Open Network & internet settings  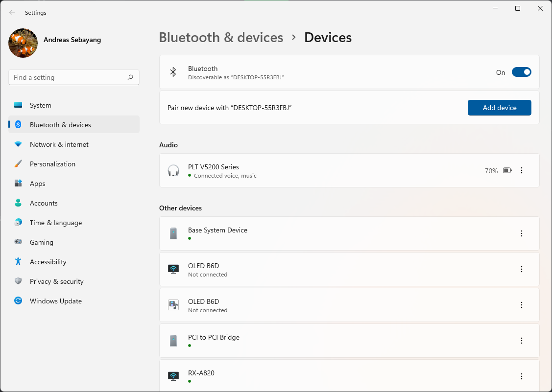pos(59,144)
